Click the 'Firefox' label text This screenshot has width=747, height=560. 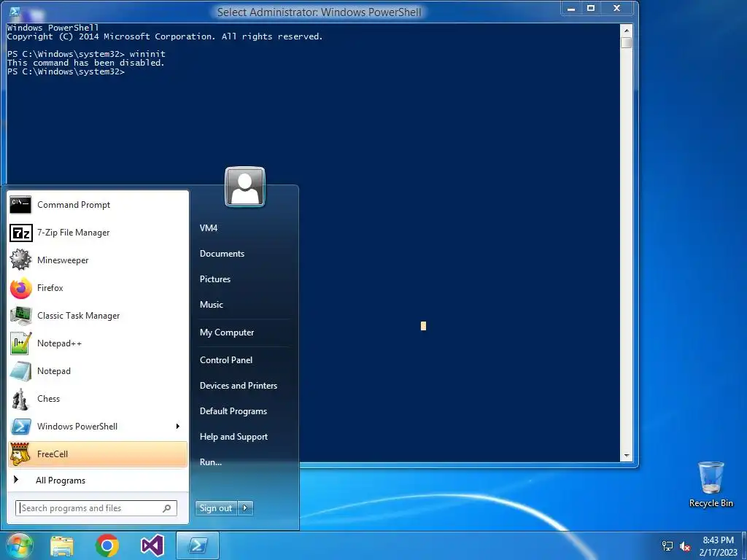point(50,288)
